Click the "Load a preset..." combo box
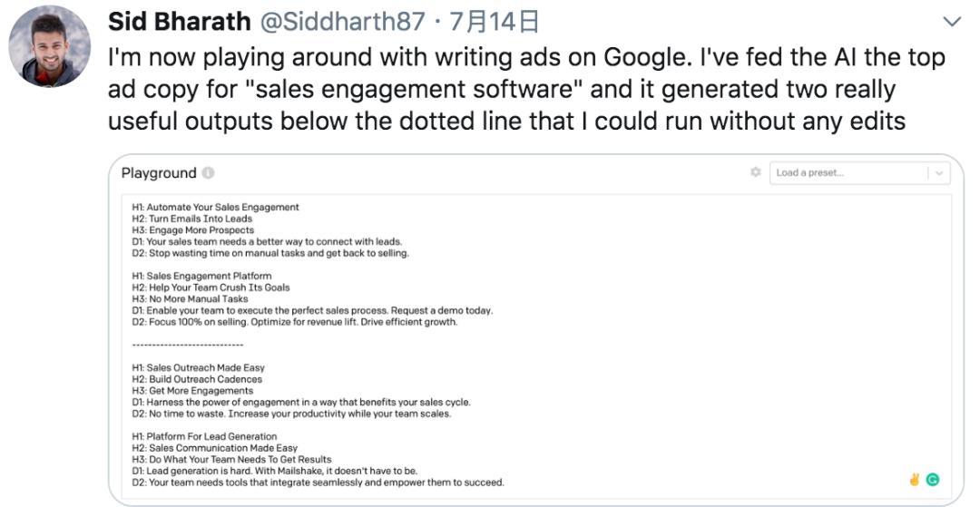Screen dimensions: 980x507 848,173
